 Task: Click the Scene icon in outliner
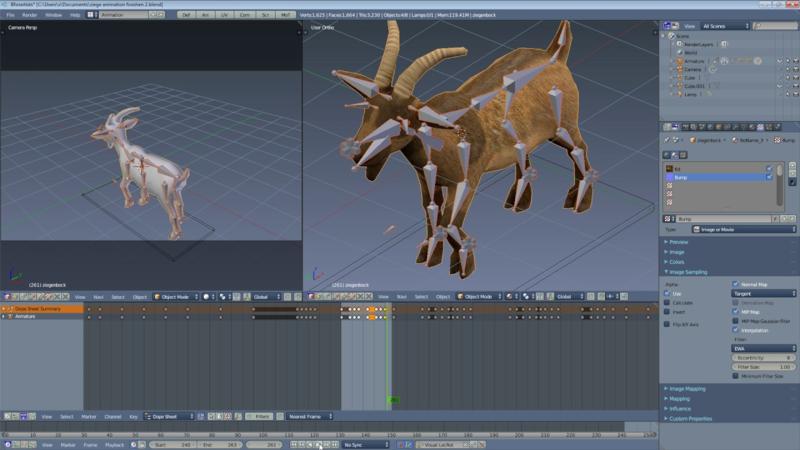point(671,35)
